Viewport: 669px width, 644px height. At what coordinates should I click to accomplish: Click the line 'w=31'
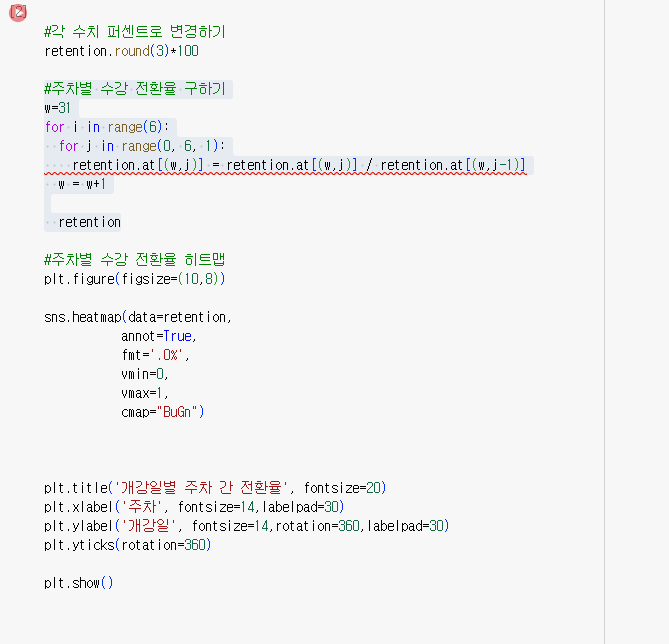pyautogui.click(x=58, y=108)
